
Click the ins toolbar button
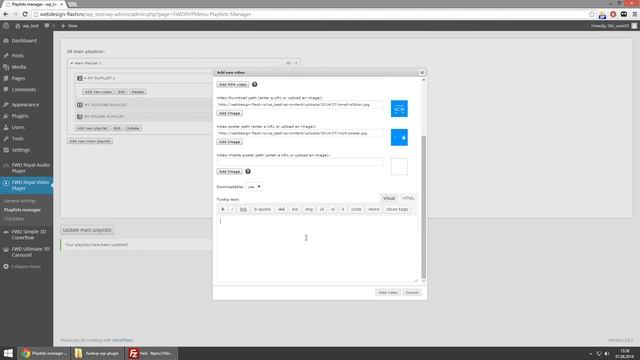coord(295,209)
